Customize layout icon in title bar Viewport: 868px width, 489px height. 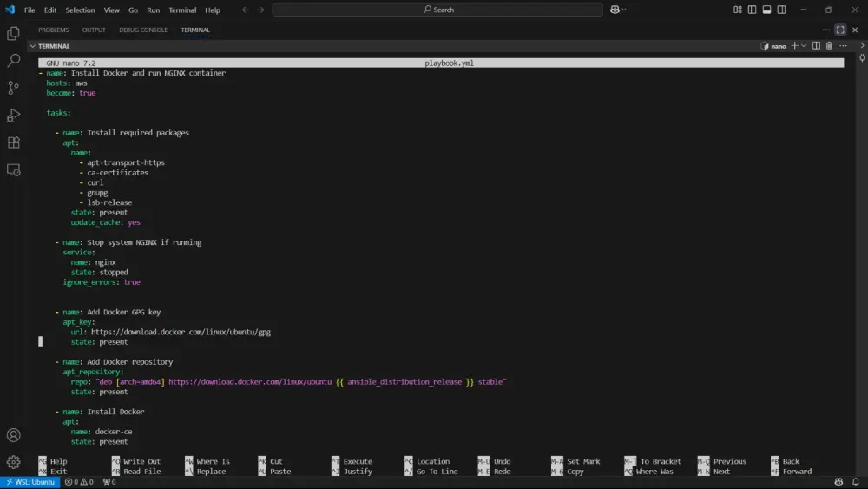737,10
